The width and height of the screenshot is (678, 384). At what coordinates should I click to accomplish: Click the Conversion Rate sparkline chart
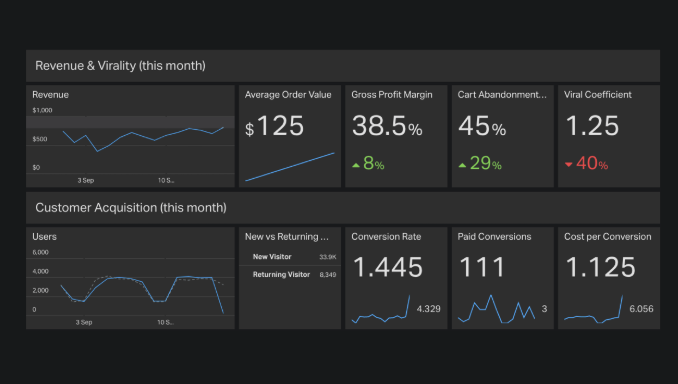[381, 310]
